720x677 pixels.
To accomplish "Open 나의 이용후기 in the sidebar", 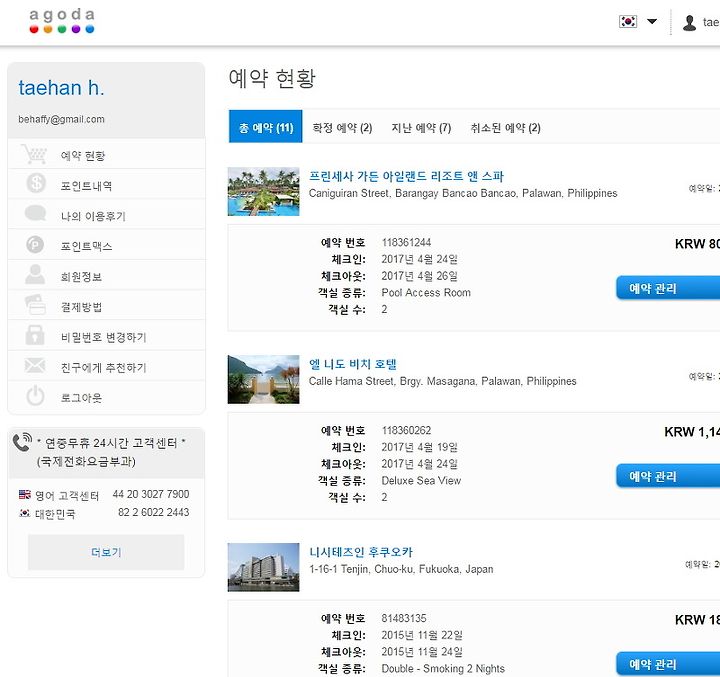I will (107, 215).
